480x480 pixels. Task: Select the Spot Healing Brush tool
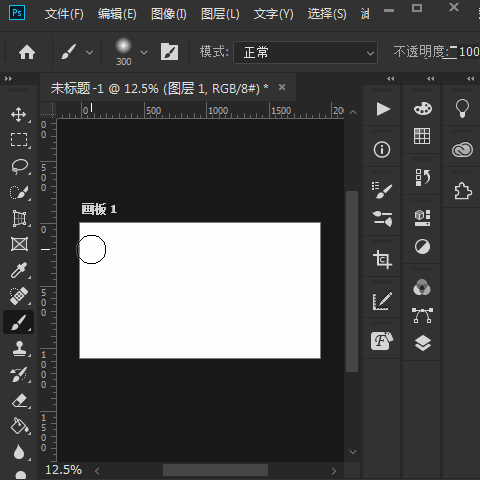pos(19,296)
